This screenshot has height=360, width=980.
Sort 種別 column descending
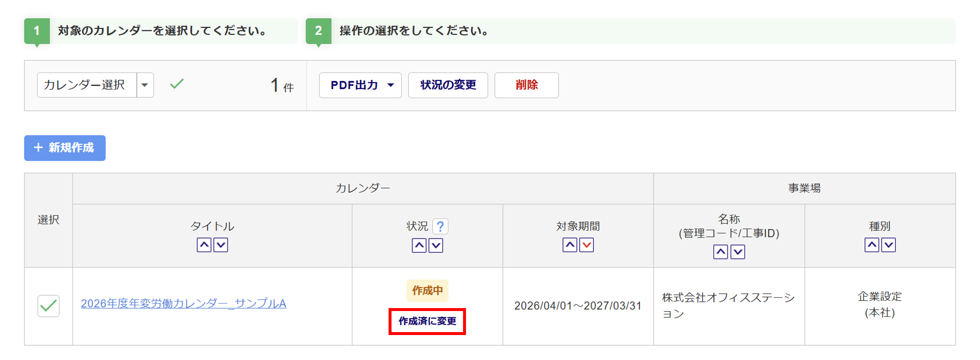point(888,245)
